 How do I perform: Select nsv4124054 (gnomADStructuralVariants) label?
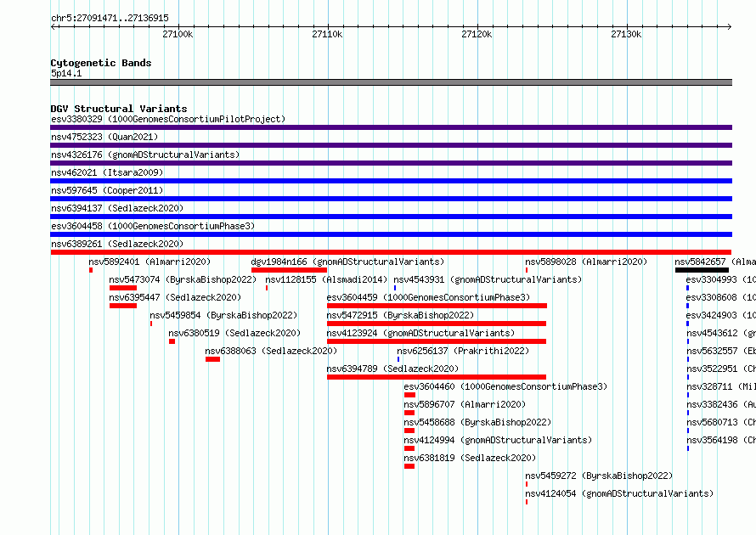pyautogui.click(x=619, y=493)
